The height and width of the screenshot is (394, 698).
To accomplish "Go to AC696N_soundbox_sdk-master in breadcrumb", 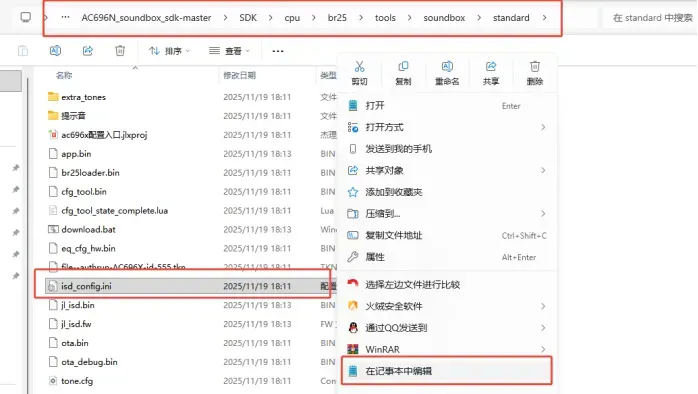I will tap(146, 18).
